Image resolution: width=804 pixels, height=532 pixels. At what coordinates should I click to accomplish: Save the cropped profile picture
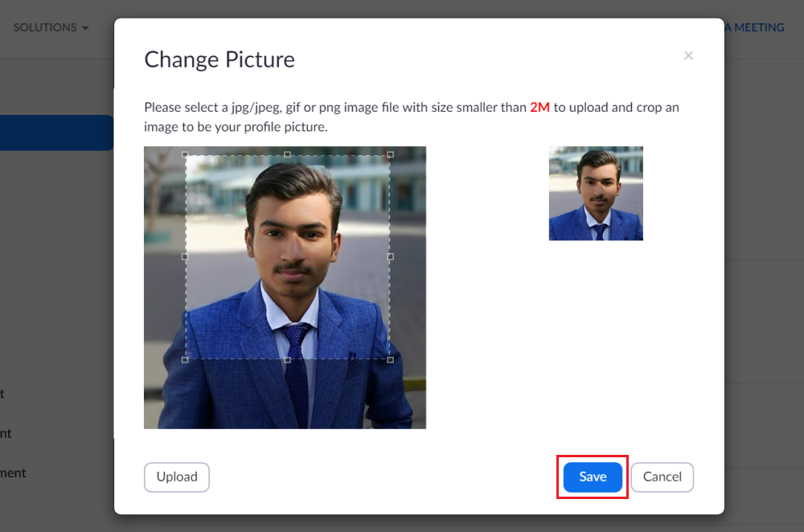tap(593, 477)
